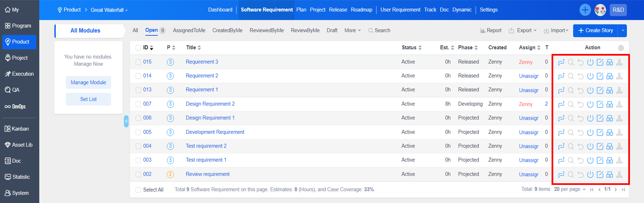
Task: Close Requirement 3 via power icon
Action: tap(590, 62)
